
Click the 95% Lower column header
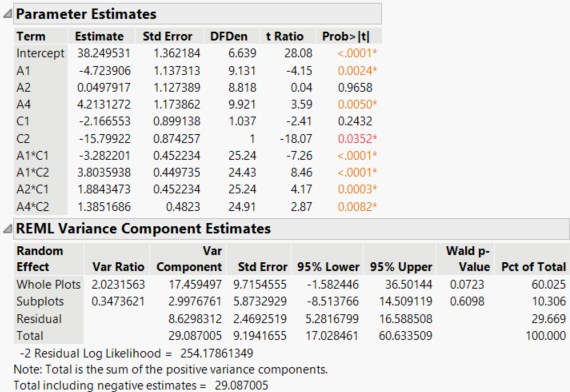point(328,267)
